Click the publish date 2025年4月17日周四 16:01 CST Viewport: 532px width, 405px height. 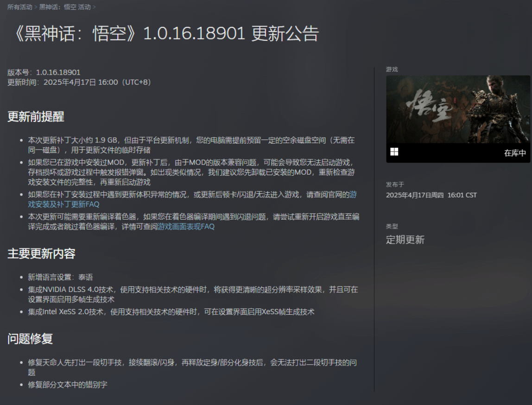pyautogui.click(x=431, y=195)
